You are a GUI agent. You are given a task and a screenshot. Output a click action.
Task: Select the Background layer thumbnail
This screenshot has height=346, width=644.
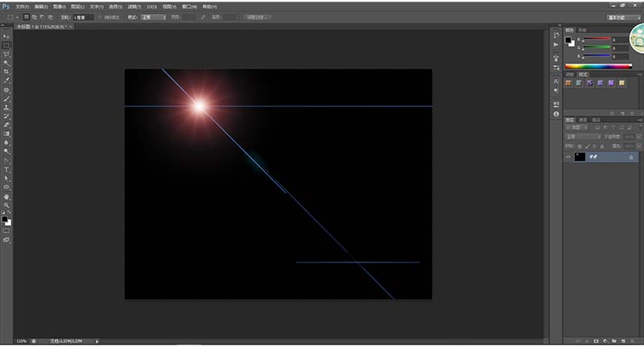click(580, 157)
